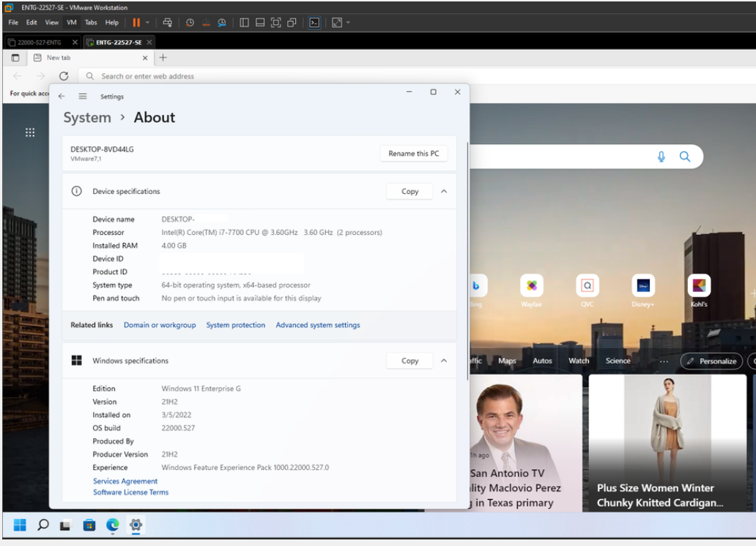This screenshot has width=756, height=546.
Task: Open the Edge apps grid icon
Action: 30,132
